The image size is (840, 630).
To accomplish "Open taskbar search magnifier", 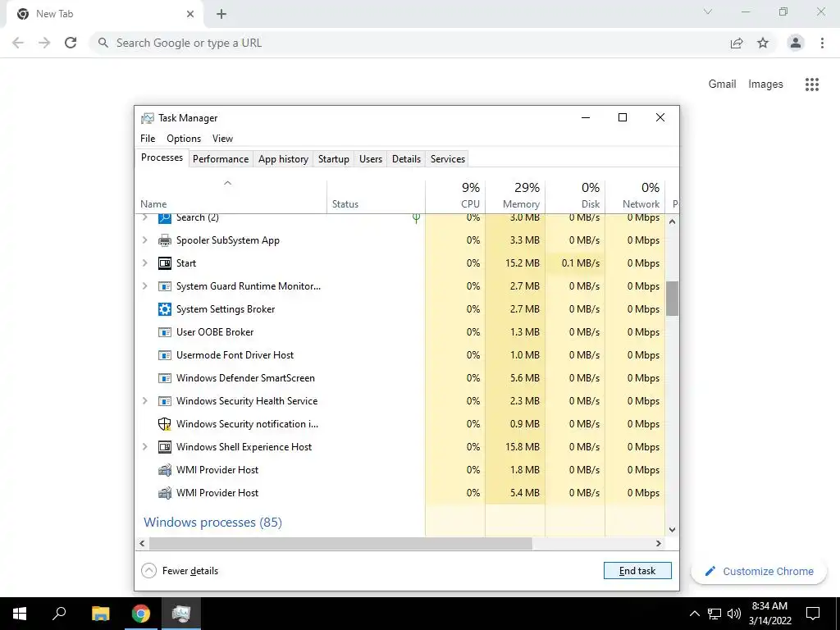I will click(59, 614).
